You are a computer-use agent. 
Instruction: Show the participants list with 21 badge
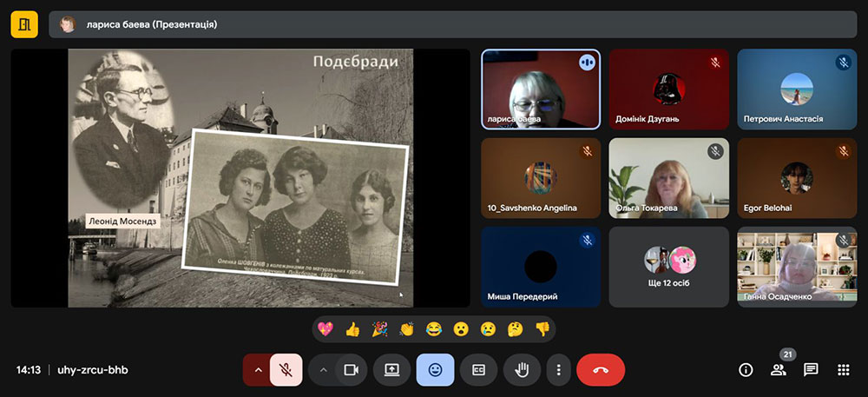778,369
